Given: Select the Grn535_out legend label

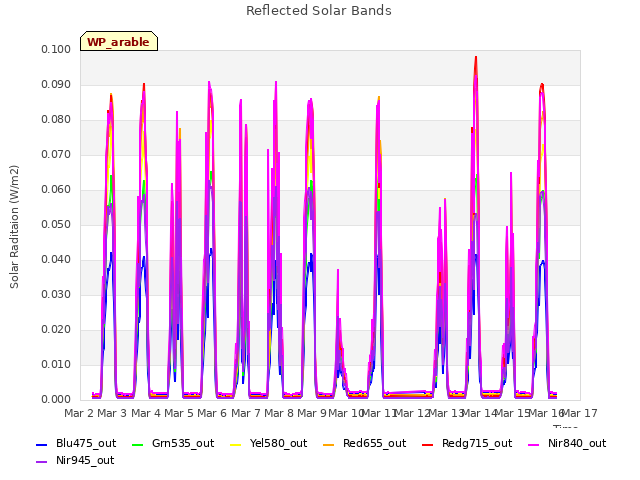Looking at the screenshot, I should (183, 444).
